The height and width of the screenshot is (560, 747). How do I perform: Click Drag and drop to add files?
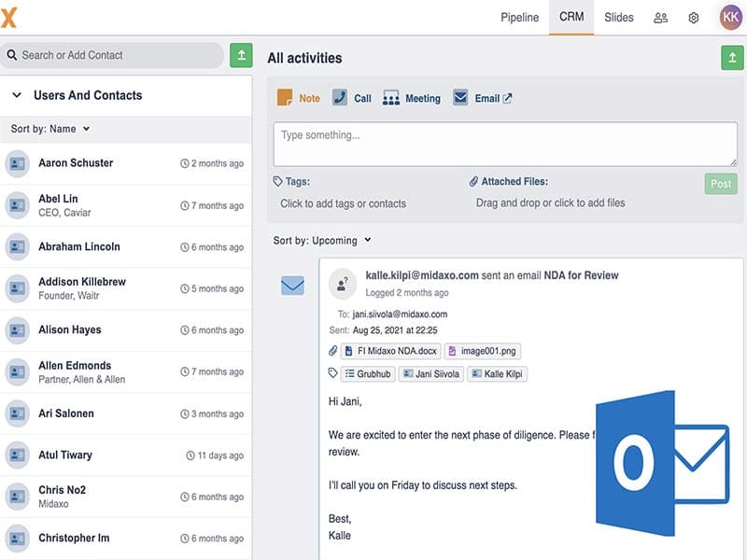(550, 203)
